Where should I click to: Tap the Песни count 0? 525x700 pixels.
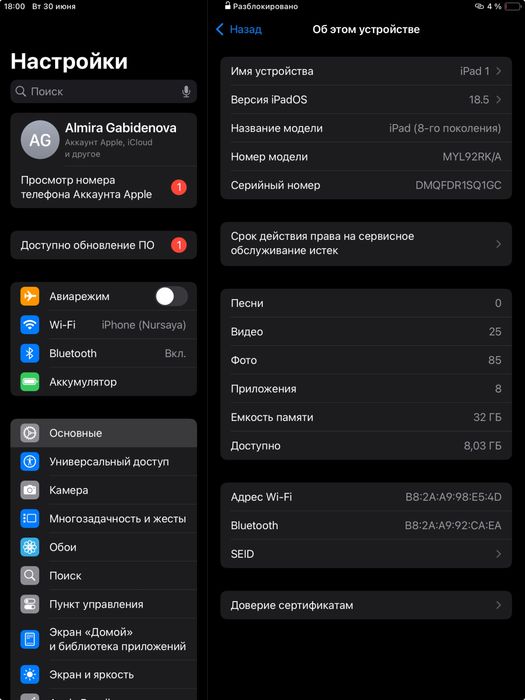pos(498,303)
